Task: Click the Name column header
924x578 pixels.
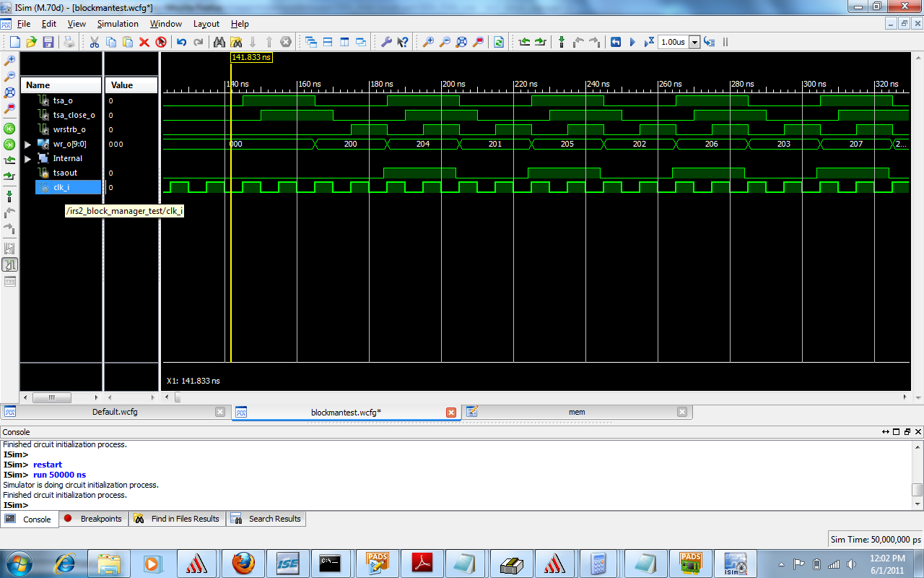Action: click(x=61, y=85)
